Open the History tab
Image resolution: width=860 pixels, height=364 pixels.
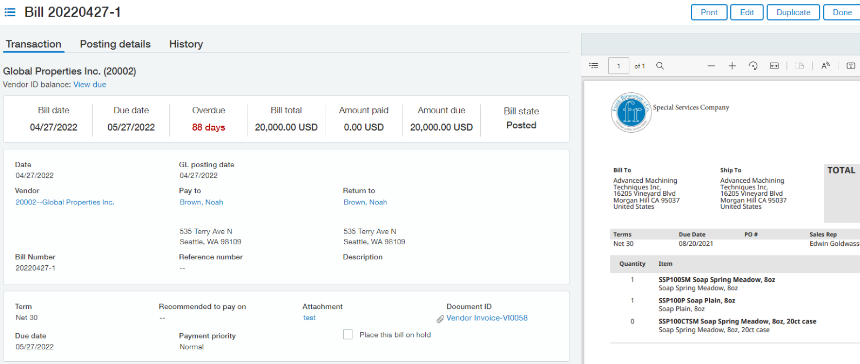coord(186,44)
